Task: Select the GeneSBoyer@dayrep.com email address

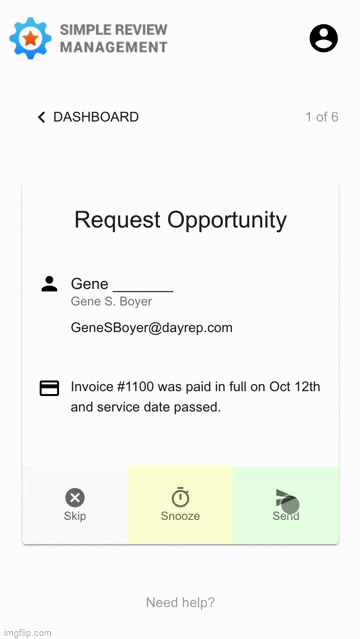Action: click(152, 328)
